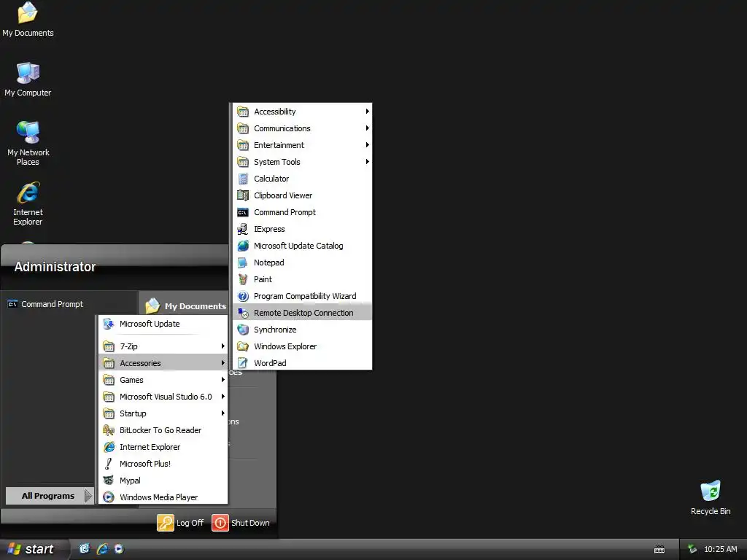Open Command Prompt in Accessories submenu

tap(303, 212)
